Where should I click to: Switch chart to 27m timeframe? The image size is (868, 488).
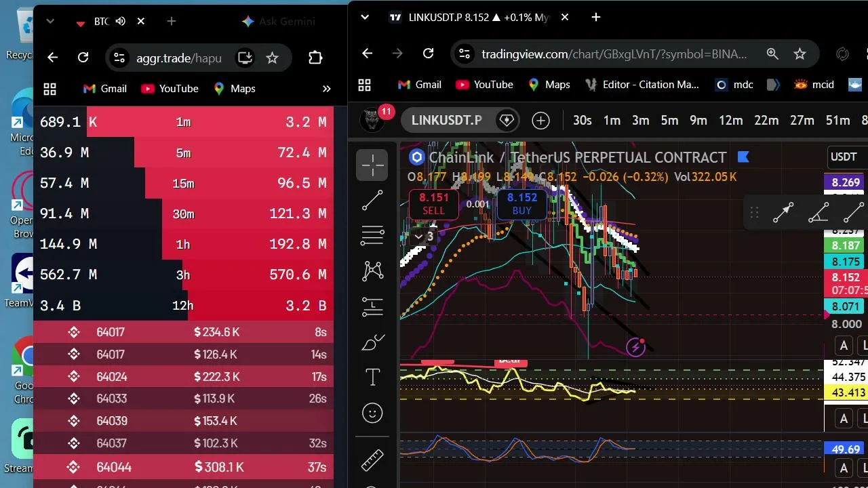[x=802, y=121]
